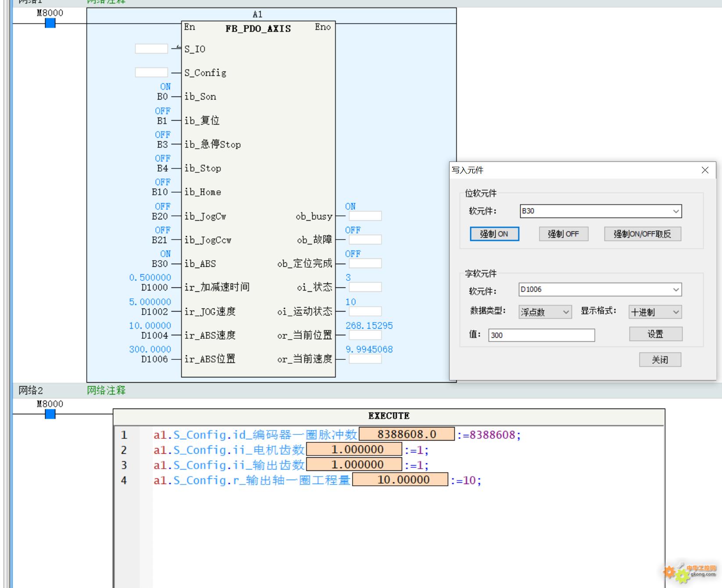The width and height of the screenshot is (722, 588).
Task: Close the 写入元件 dialog with X
Action: [705, 170]
